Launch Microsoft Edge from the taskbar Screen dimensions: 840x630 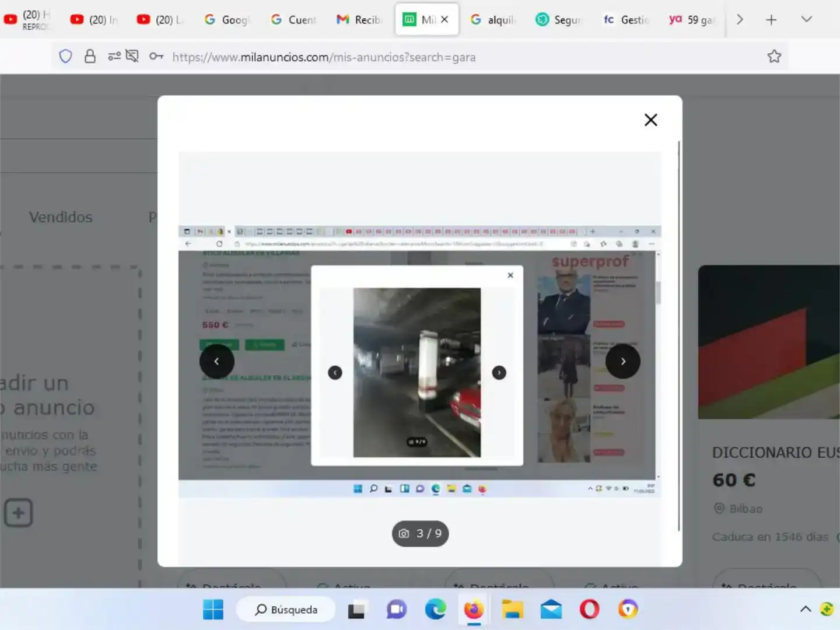point(435,610)
